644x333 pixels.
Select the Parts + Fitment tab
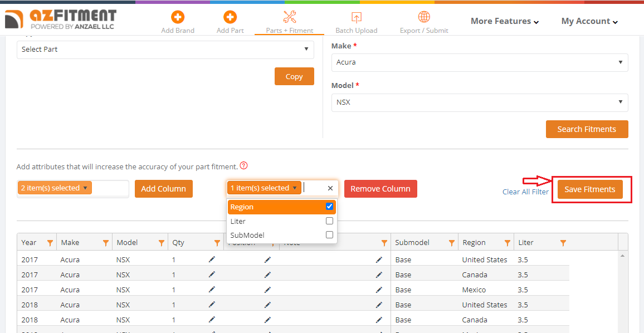coord(290,22)
